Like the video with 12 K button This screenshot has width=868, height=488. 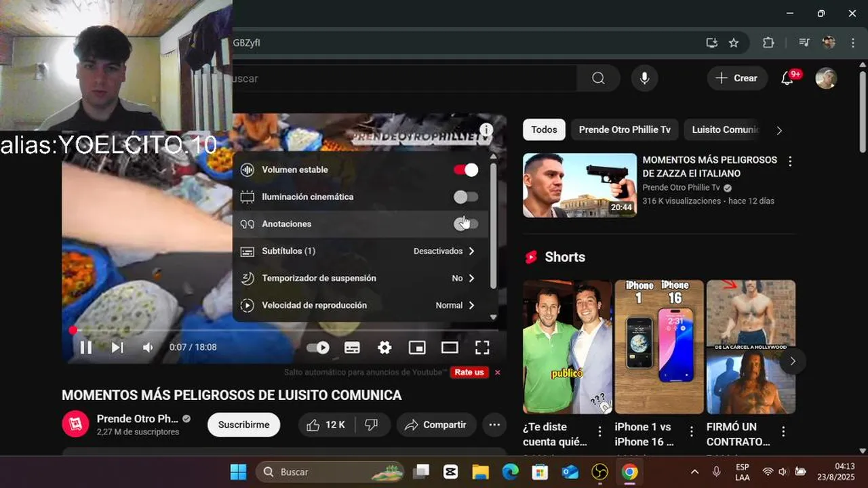click(x=325, y=425)
